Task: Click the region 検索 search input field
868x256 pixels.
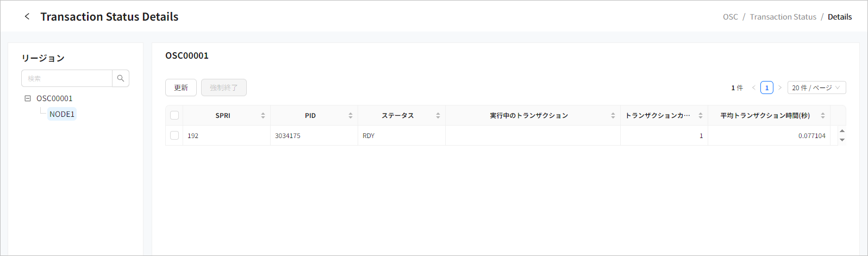Action: 67,78
